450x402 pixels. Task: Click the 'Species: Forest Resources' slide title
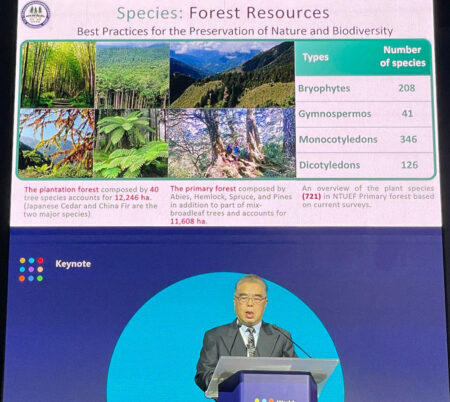click(x=223, y=13)
